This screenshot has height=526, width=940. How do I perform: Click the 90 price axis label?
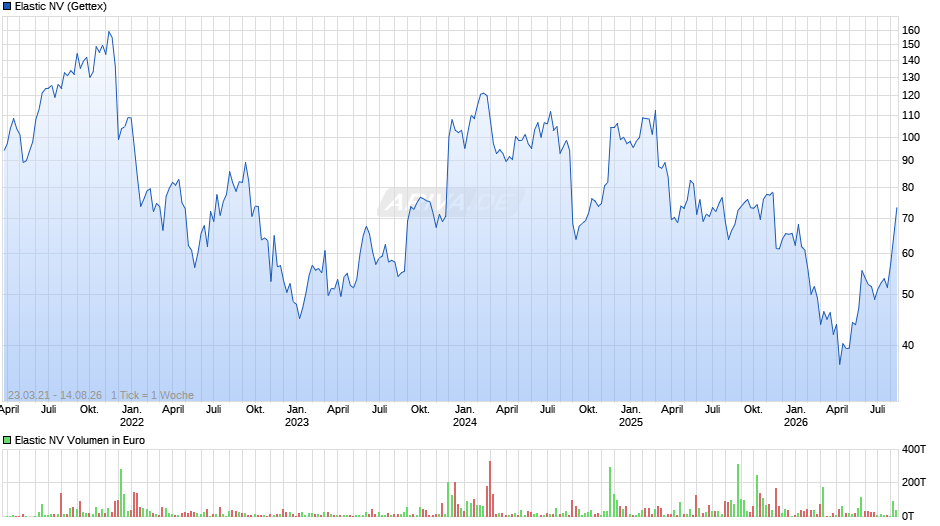(x=908, y=161)
